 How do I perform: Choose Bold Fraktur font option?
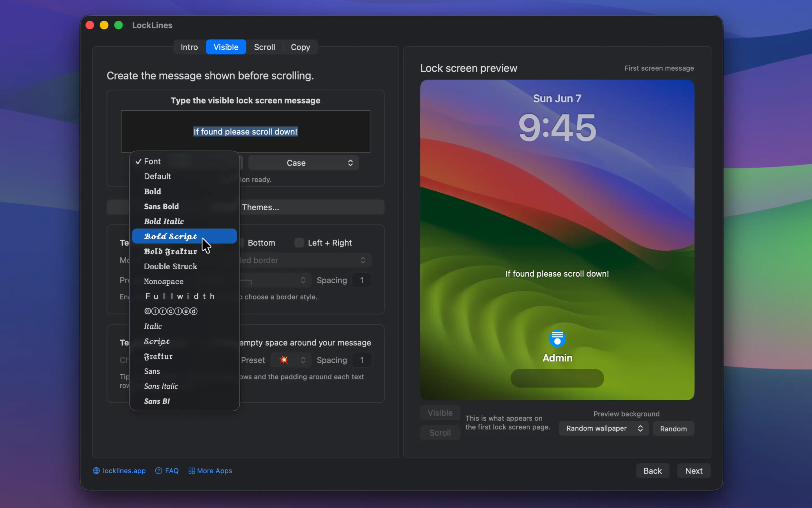pos(184,251)
